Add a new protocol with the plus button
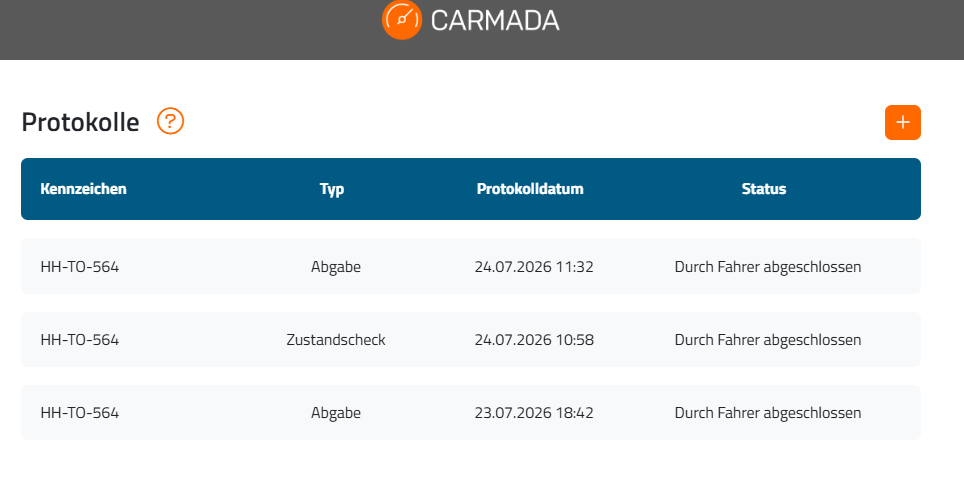The width and height of the screenshot is (964, 498). point(903,122)
